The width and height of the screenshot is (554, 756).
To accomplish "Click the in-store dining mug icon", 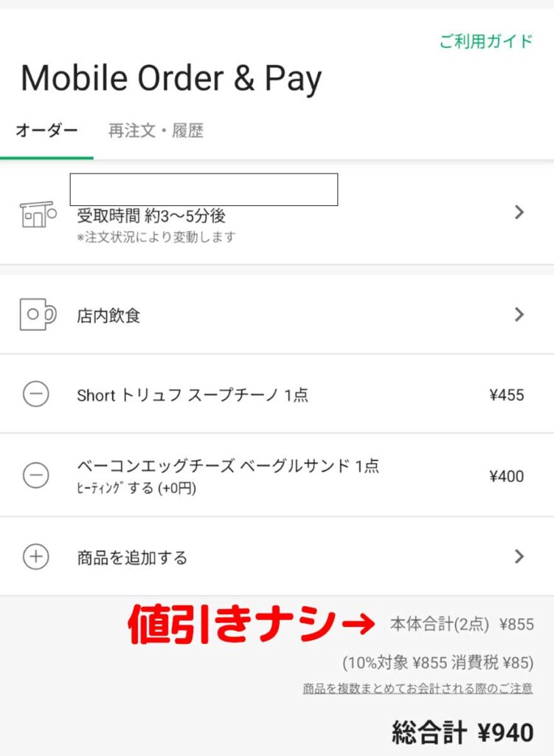I will point(37,315).
